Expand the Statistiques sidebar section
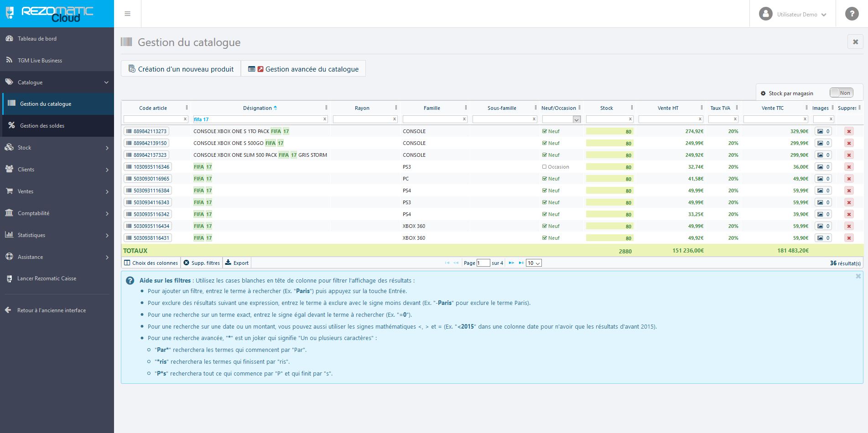 click(x=57, y=235)
